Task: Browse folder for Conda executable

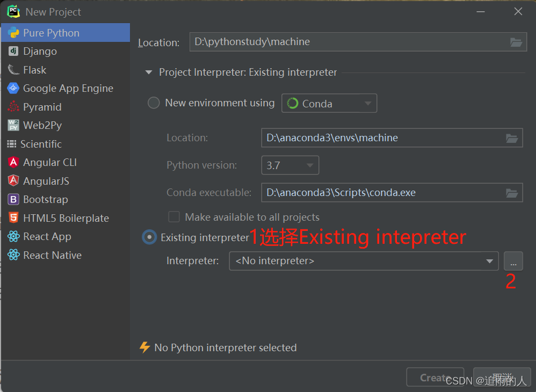Action: [x=512, y=193]
